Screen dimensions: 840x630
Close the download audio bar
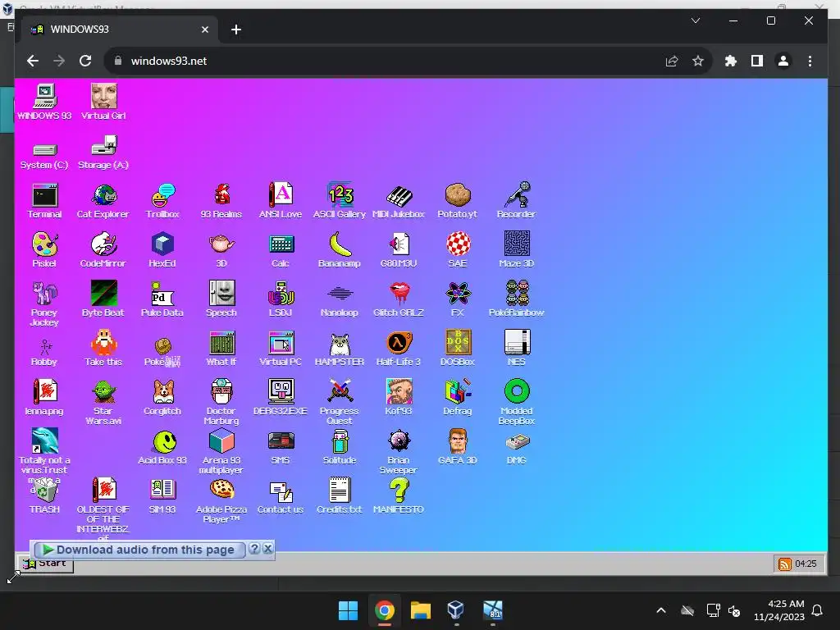click(x=268, y=549)
